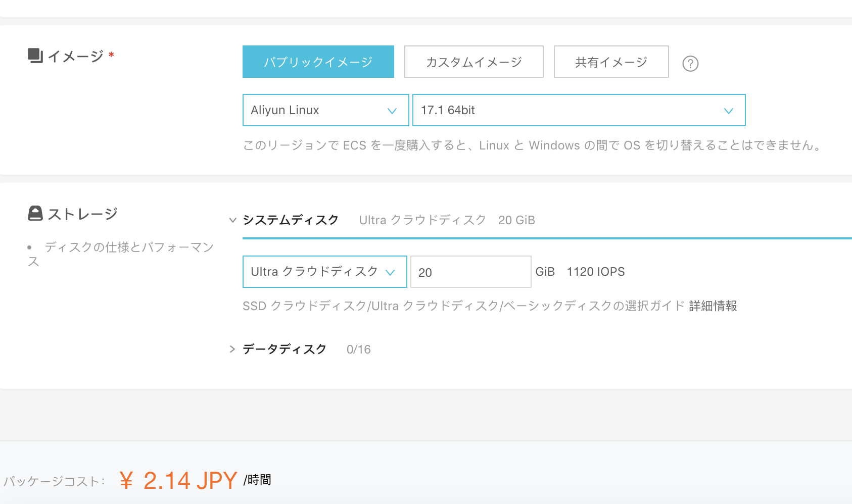Click the OS switching notice text
The height and width of the screenshot is (504, 852).
point(533,145)
